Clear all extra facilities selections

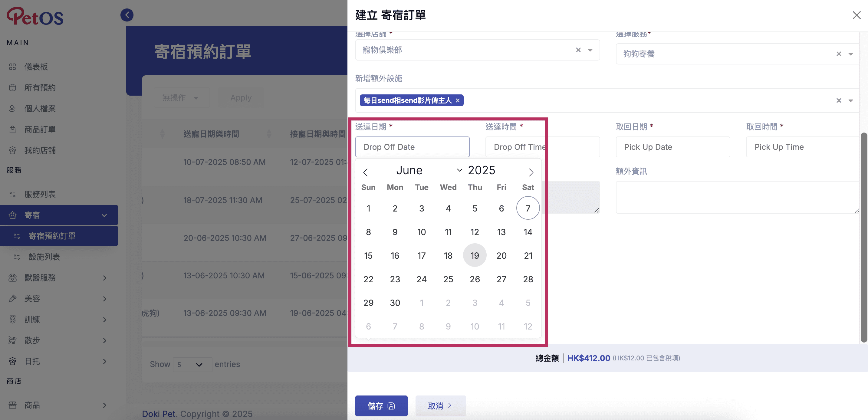pyautogui.click(x=839, y=100)
